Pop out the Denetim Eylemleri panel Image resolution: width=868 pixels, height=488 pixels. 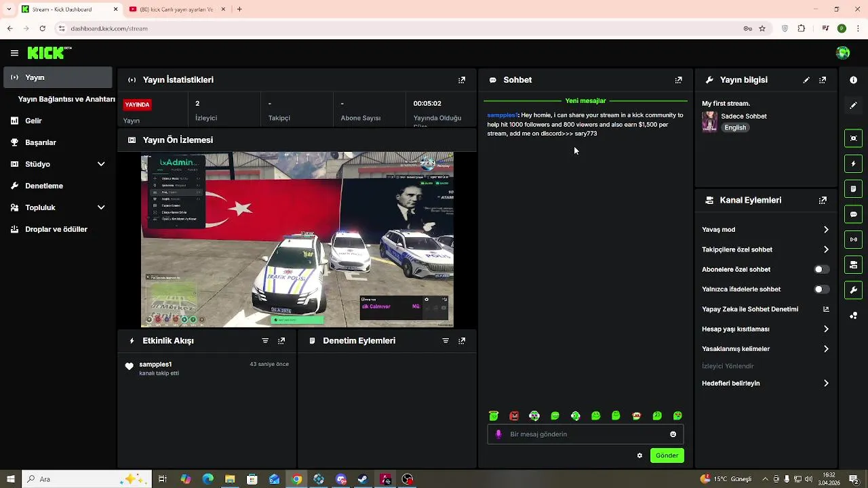click(462, 341)
